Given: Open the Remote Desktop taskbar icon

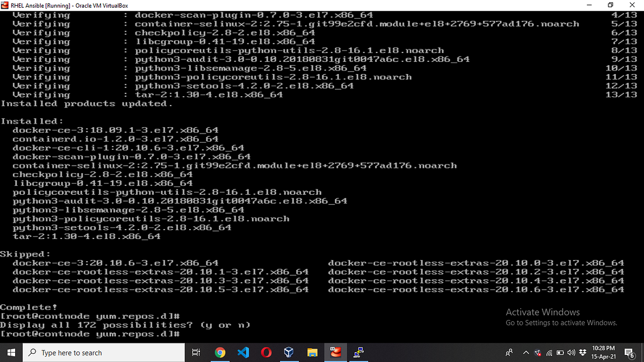Looking at the screenshot, I should 358,352.
